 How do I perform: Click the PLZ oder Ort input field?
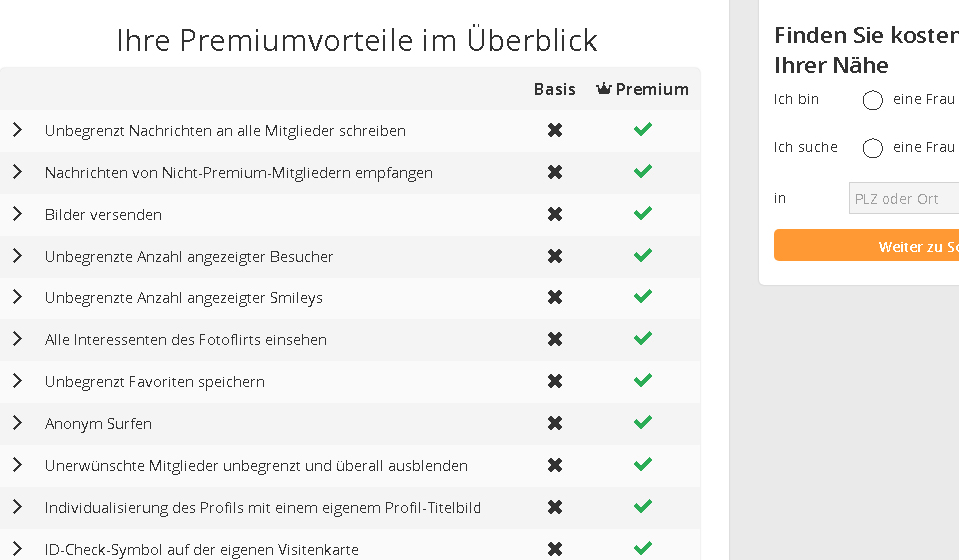tap(903, 198)
